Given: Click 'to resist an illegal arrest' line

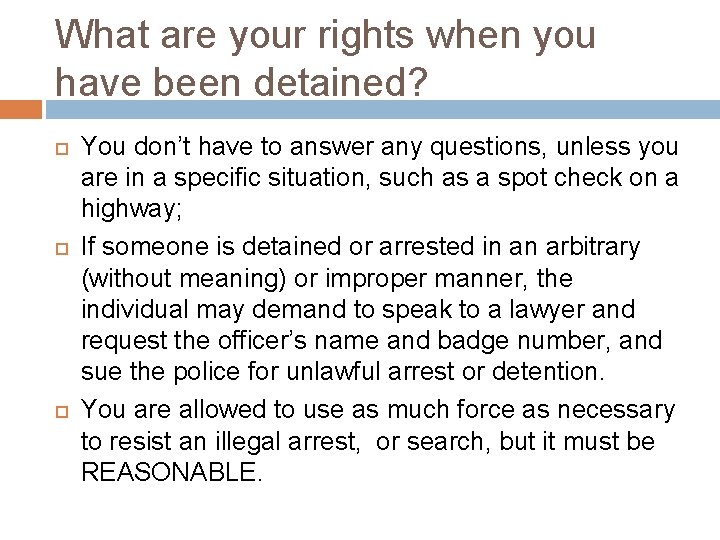Looking at the screenshot, I should pos(368,442).
